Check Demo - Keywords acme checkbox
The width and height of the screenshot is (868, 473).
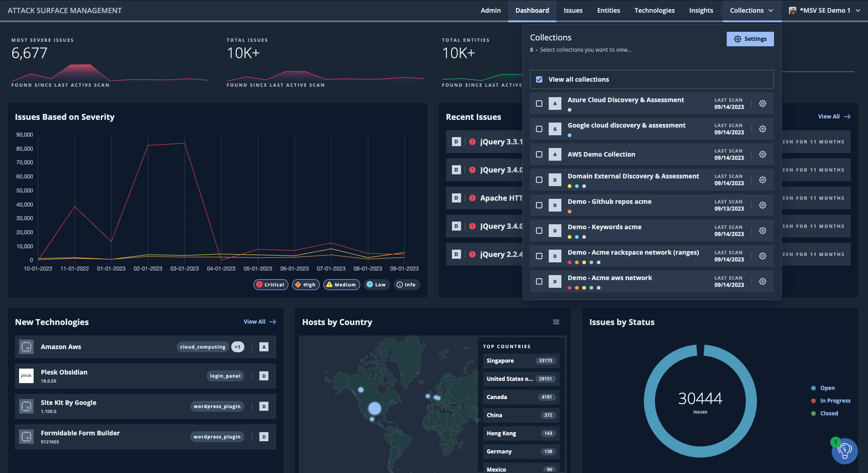pyautogui.click(x=539, y=231)
